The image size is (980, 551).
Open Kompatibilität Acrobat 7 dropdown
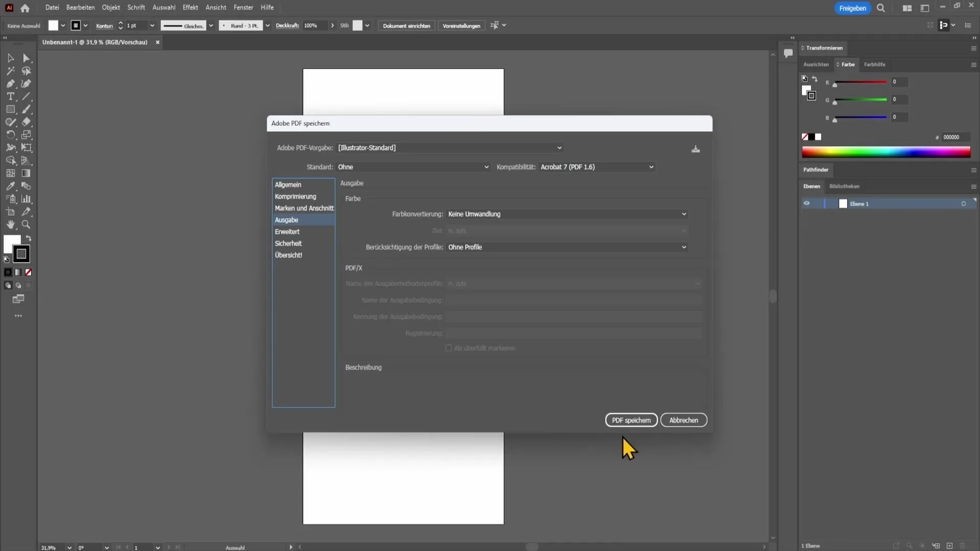click(x=597, y=167)
